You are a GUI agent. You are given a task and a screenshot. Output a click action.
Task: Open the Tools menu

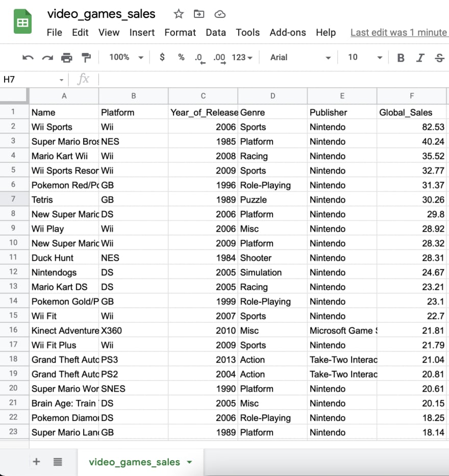click(x=248, y=33)
